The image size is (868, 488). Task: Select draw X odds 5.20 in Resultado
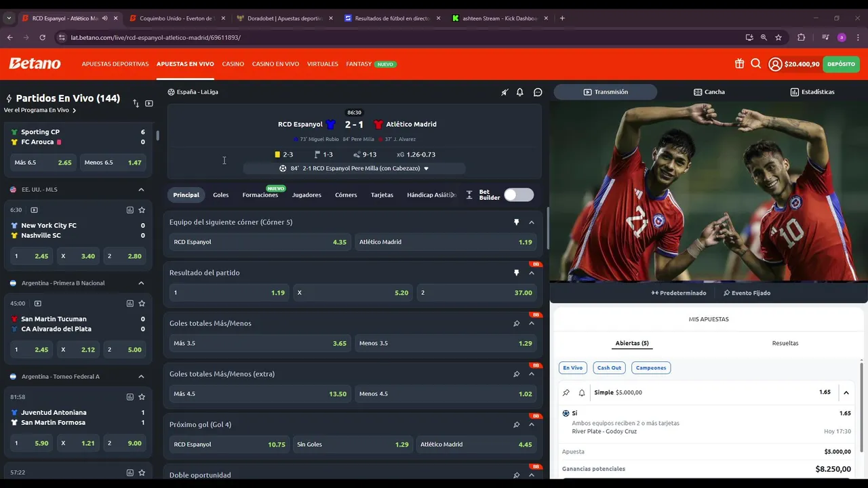[x=353, y=293]
